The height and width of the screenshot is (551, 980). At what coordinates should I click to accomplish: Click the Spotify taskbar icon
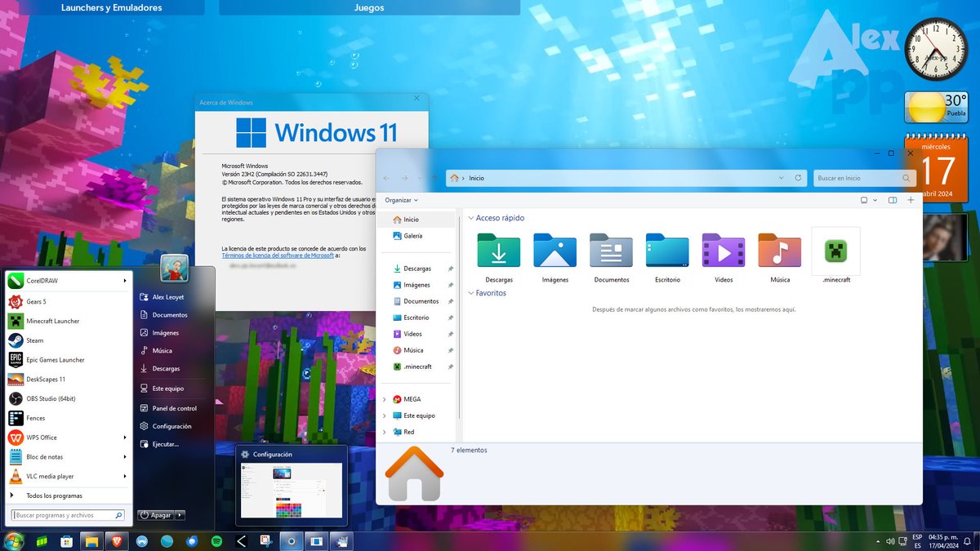point(217,540)
